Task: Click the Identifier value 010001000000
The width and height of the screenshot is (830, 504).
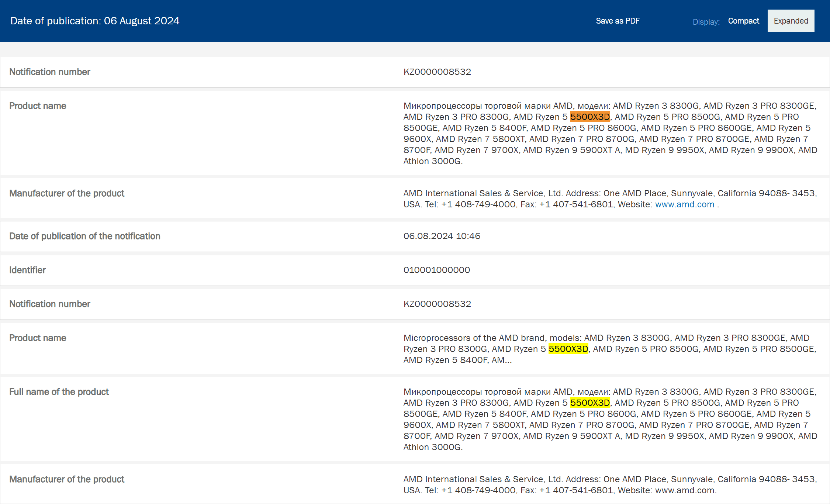Action: [x=436, y=270]
